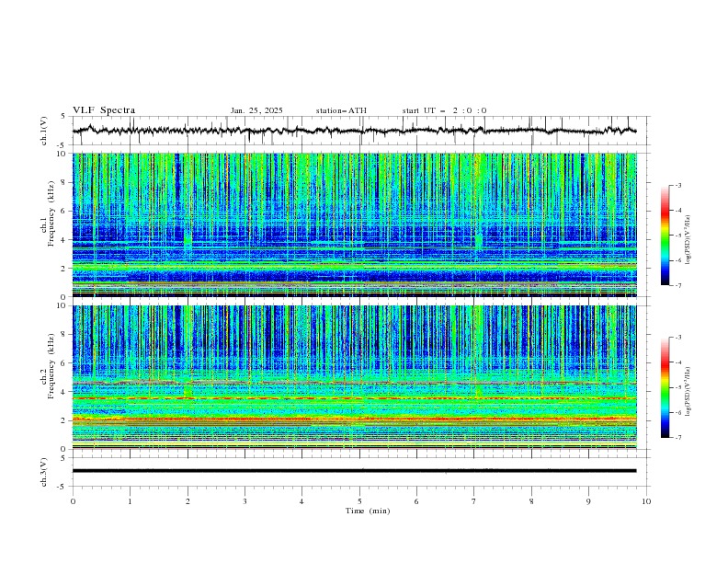Click the time axis tick label "5"

(359, 501)
